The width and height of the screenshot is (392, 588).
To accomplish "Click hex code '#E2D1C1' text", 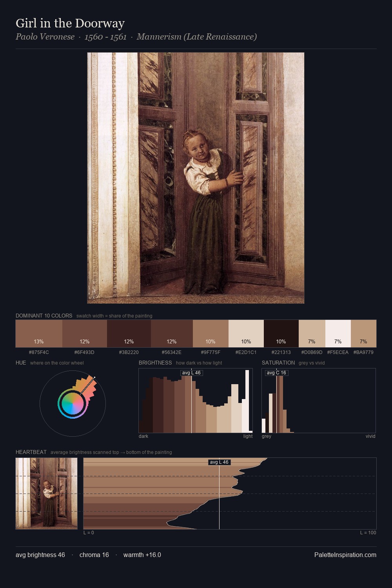I will 246,352.
